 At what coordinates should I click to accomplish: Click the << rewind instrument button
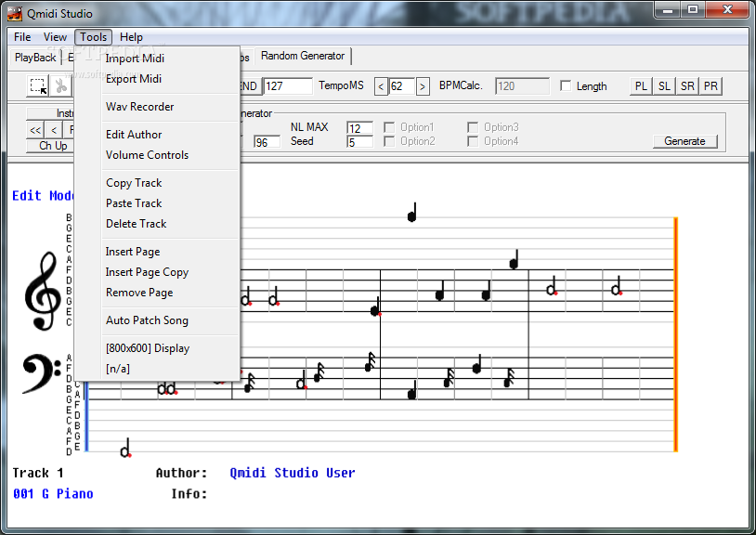click(x=35, y=130)
